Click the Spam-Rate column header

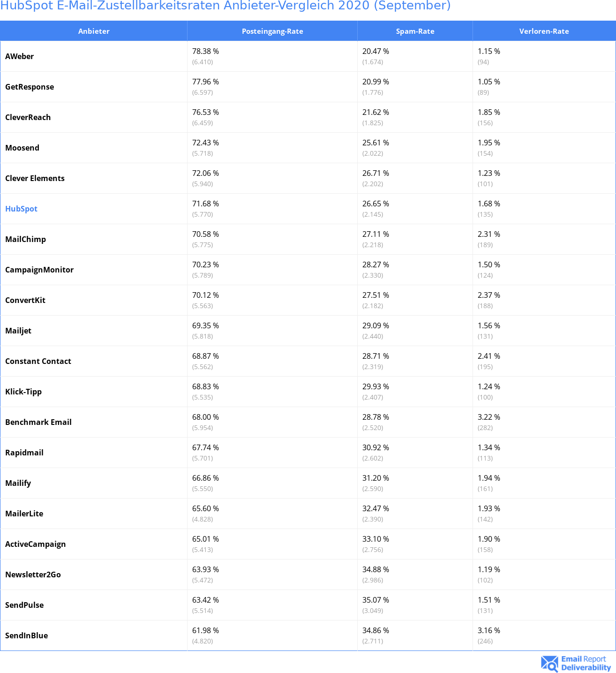click(415, 31)
